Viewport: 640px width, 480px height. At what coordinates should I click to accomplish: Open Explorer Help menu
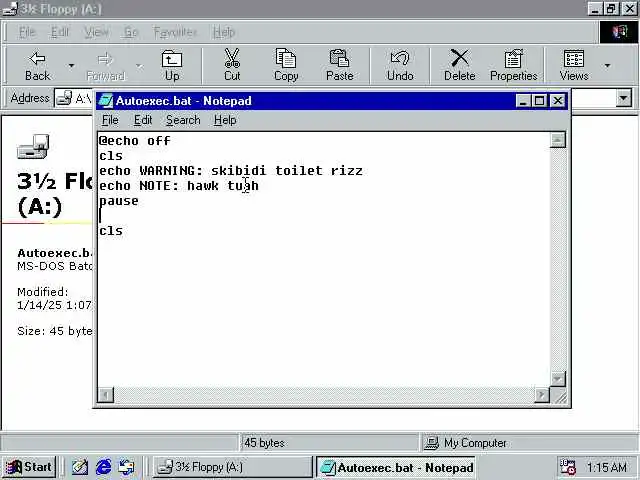pyautogui.click(x=224, y=32)
